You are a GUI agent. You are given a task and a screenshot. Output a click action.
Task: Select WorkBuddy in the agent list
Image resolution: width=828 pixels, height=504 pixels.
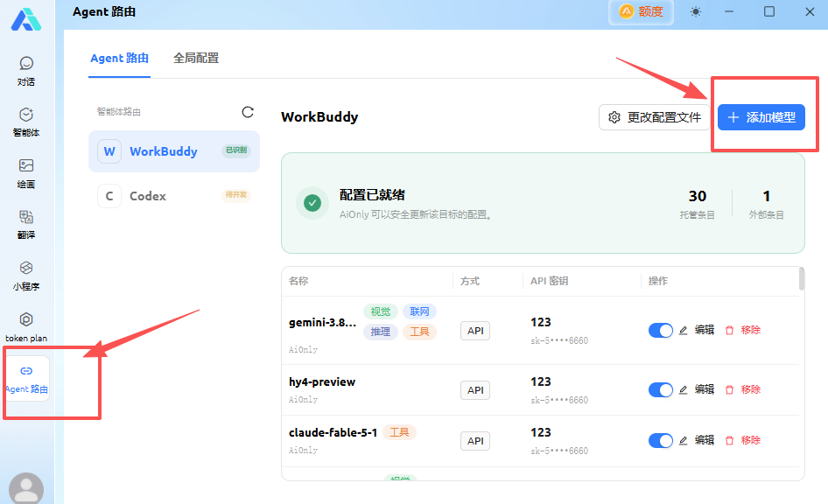click(174, 151)
